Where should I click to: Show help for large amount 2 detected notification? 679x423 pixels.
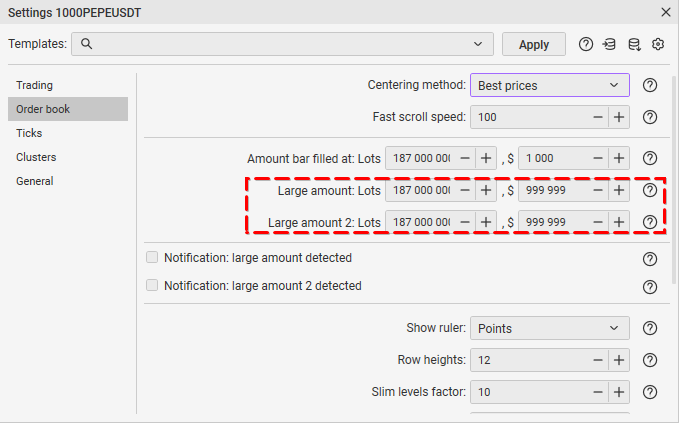(x=650, y=287)
